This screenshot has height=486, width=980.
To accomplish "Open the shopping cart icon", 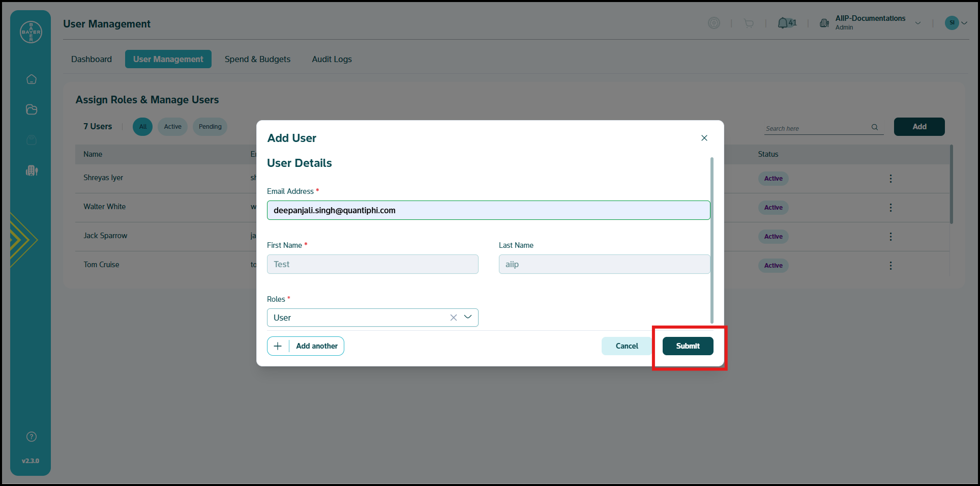I will [x=749, y=23].
